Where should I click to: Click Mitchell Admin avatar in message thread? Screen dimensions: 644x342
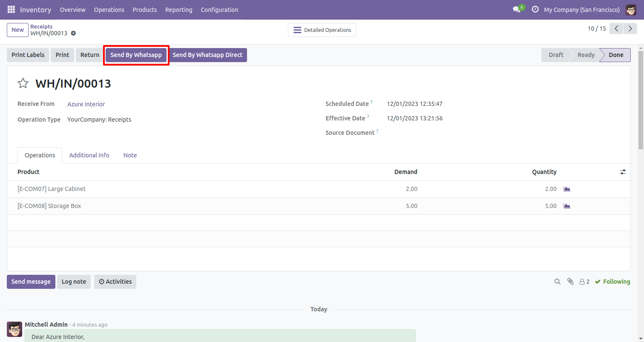pos(14,329)
